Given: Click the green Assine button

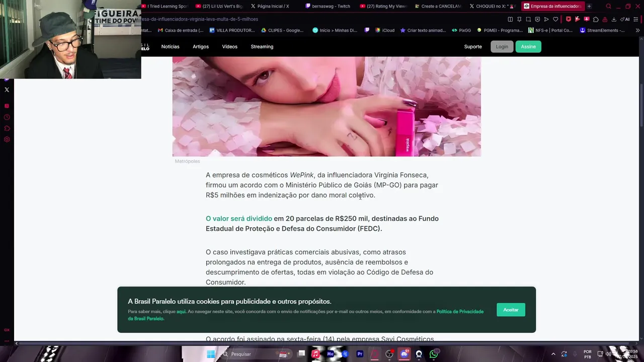Looking at the screenshot, I should [x=528, y=46].
